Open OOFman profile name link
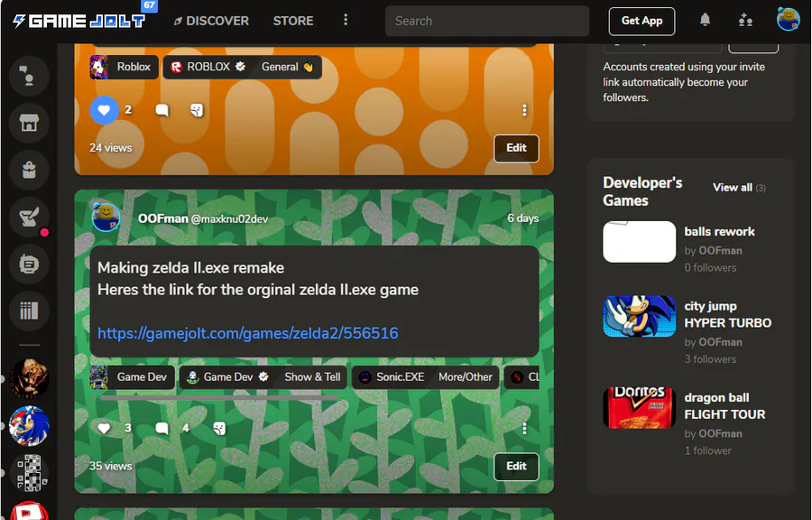812x520 pixels. click(x=162, y=218)
